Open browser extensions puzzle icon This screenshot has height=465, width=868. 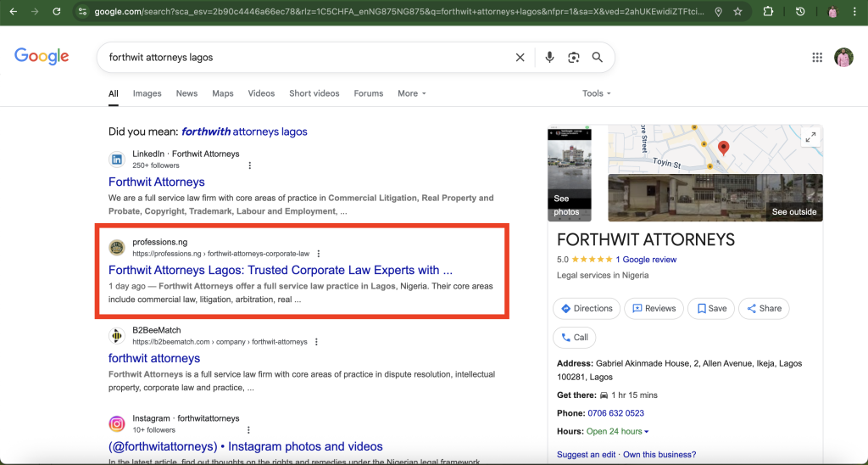[768, 11]
